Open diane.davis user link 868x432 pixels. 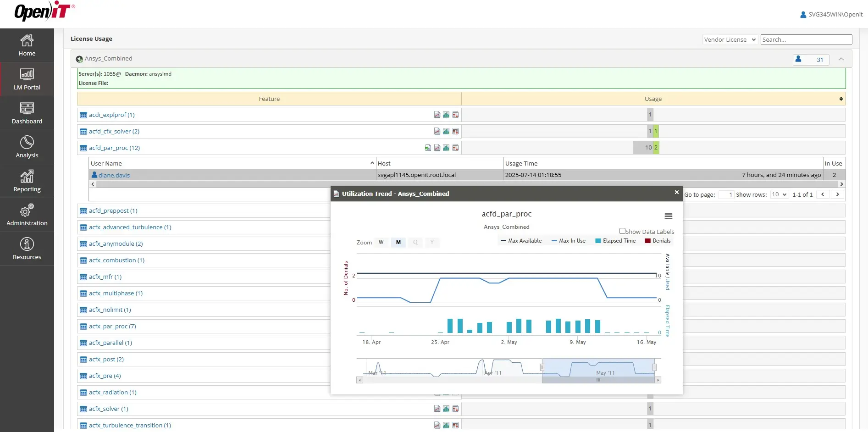pyautogui.click(x=114, y=175)
